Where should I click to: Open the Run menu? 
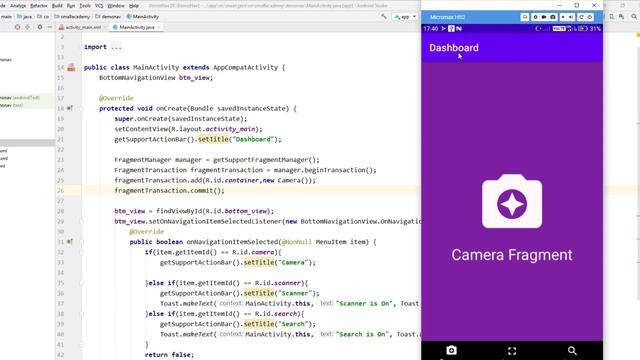(x=71, y=6)
